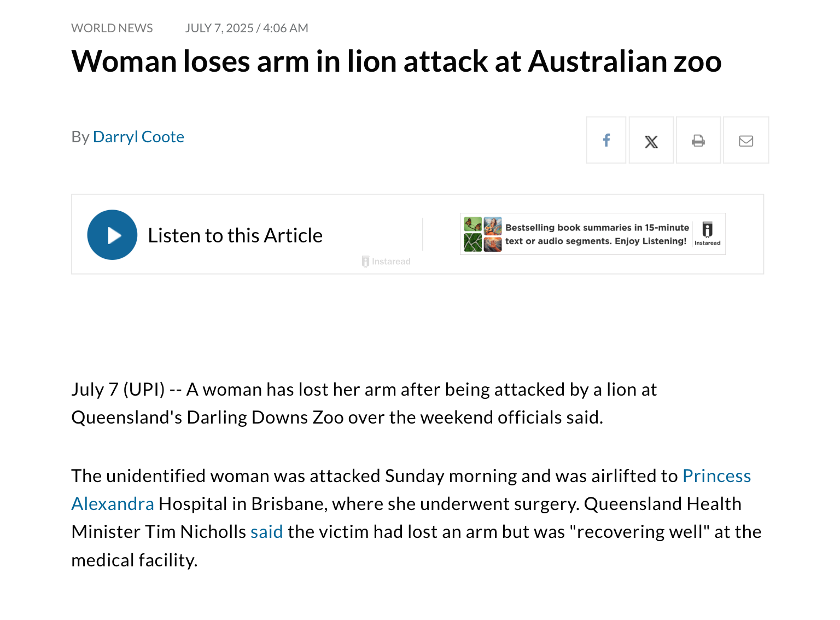
Task: Share the article on Facebook
Action: (606, 140)
